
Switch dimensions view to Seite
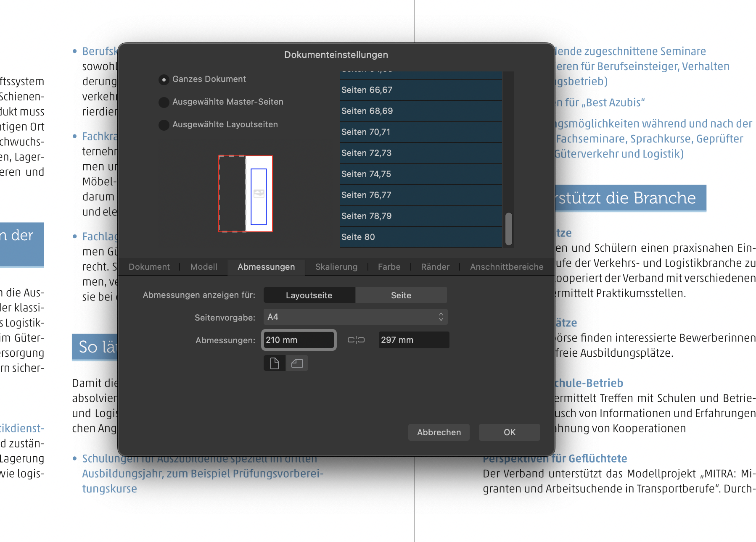point(401,295)
